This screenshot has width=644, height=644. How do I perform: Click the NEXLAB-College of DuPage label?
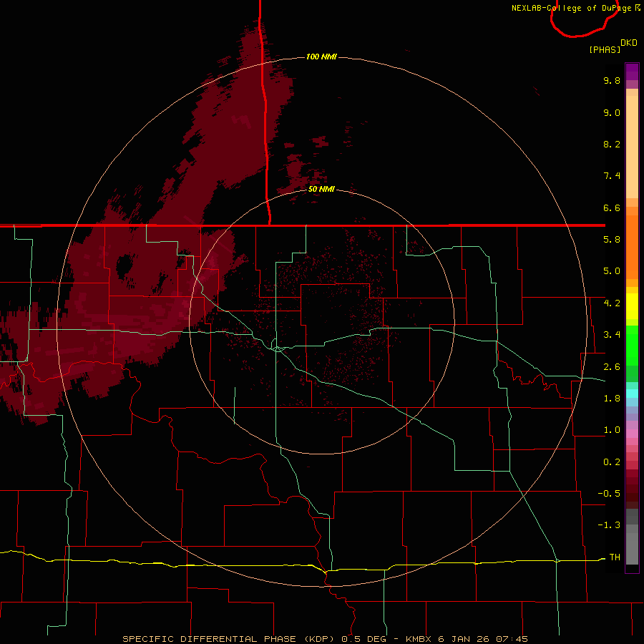tap(571, 8)
